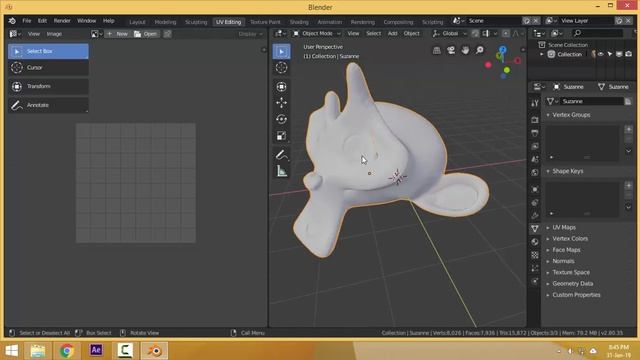This screenshot has width=640, height=360.
Task: Expand the Texture Space panel
Action: coord(548,273)
